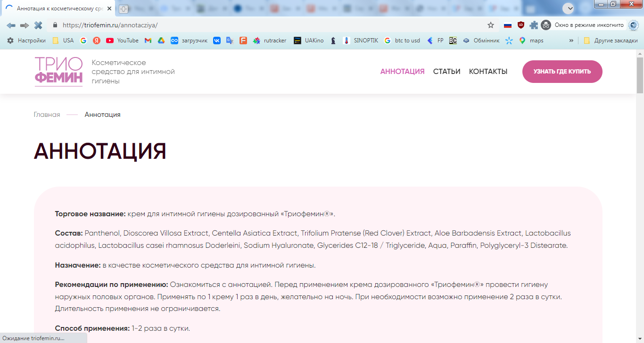Go to Главная via the breadcrumb

click(47, 114)
